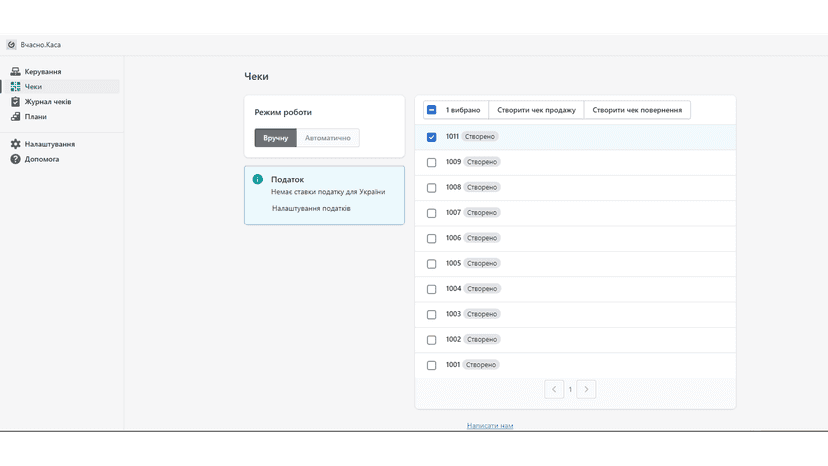Click the Режим роботи heading

(x=283, y=112)
